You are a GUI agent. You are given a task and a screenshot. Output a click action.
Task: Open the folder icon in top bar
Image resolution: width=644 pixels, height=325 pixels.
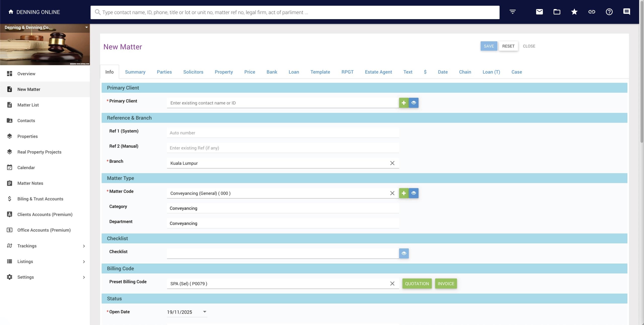557,12
